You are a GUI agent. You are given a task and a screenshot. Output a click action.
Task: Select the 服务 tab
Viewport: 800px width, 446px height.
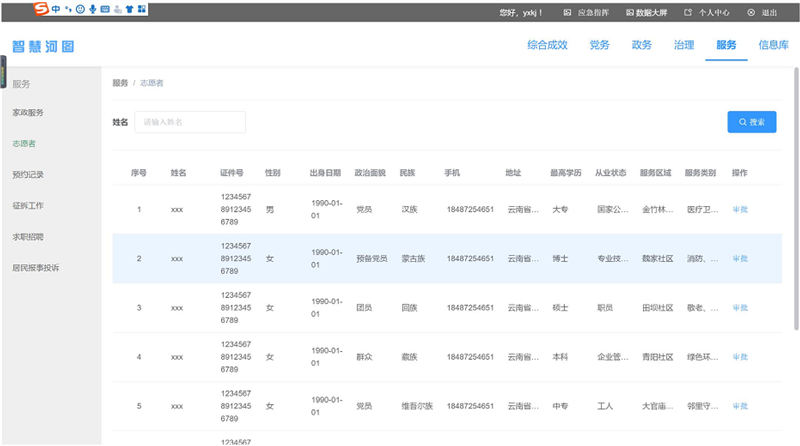[x=726, y=45]
